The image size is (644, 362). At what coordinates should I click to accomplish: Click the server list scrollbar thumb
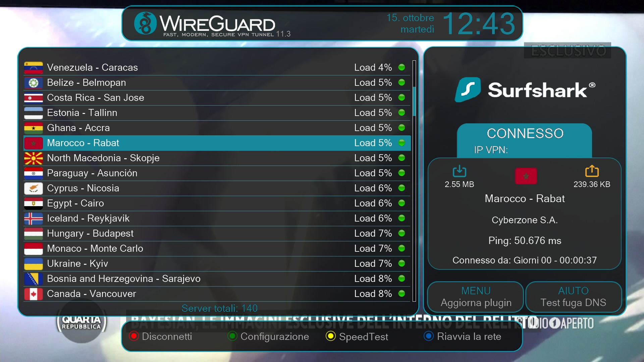(414, 102)
